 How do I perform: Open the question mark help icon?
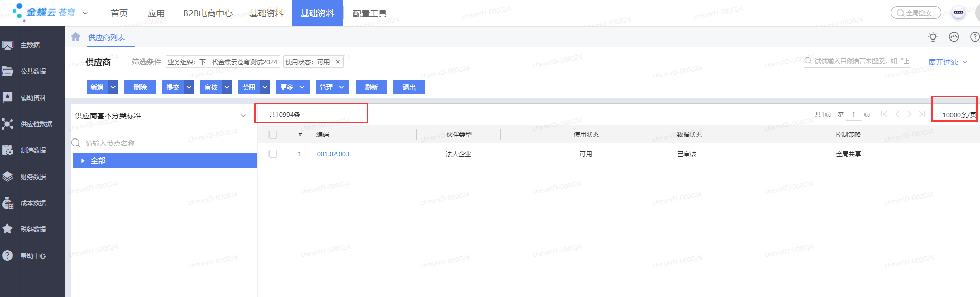[975, 37]
